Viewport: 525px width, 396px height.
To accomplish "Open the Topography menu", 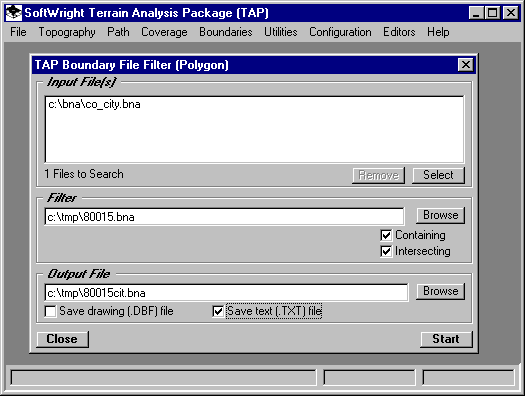I will tap(67, 32).
